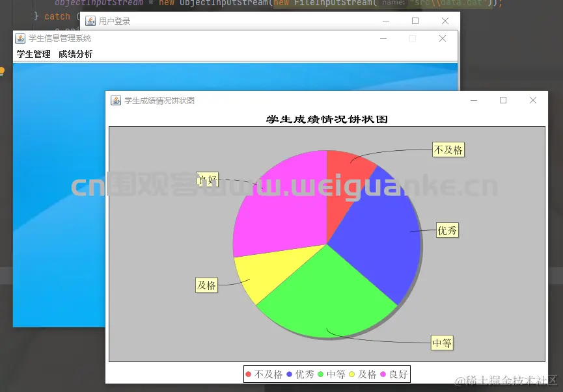Close the 学生信息管理系统 window
This screenshot has height=392, width=563.
pos(443,38)
